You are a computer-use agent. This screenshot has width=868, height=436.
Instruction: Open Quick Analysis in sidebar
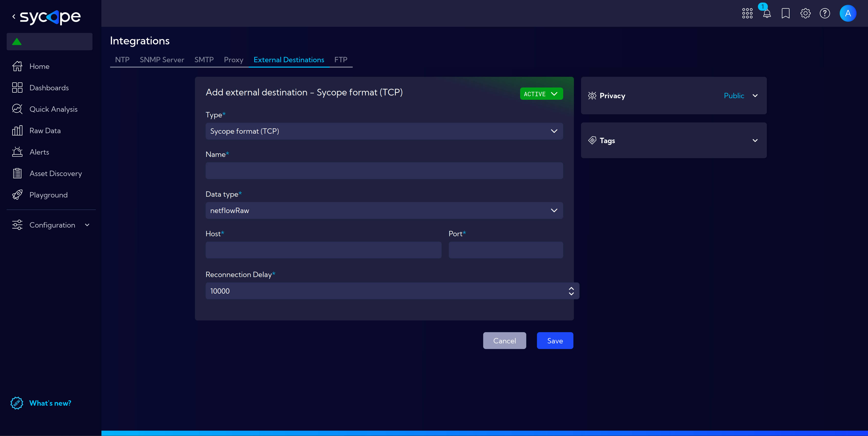pos(54,109)
